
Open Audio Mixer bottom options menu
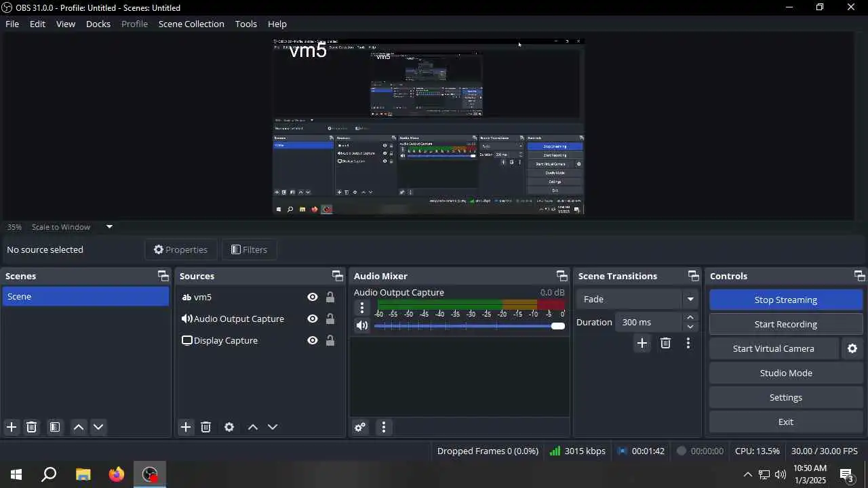[x=384, y=427]
